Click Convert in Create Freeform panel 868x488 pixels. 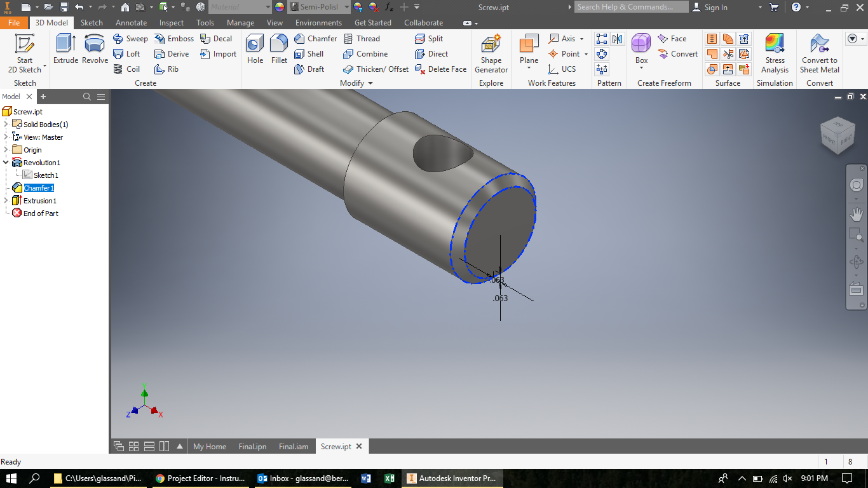pos(678,54)
